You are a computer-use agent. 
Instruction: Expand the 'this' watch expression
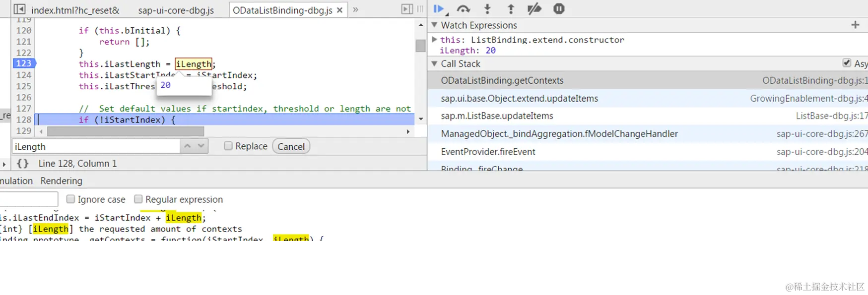click(434, 39)
